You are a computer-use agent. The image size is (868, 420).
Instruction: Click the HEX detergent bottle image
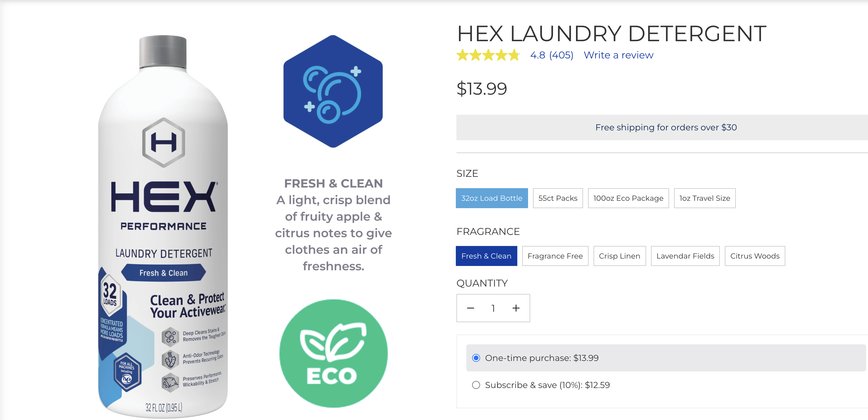click(163, 227)
